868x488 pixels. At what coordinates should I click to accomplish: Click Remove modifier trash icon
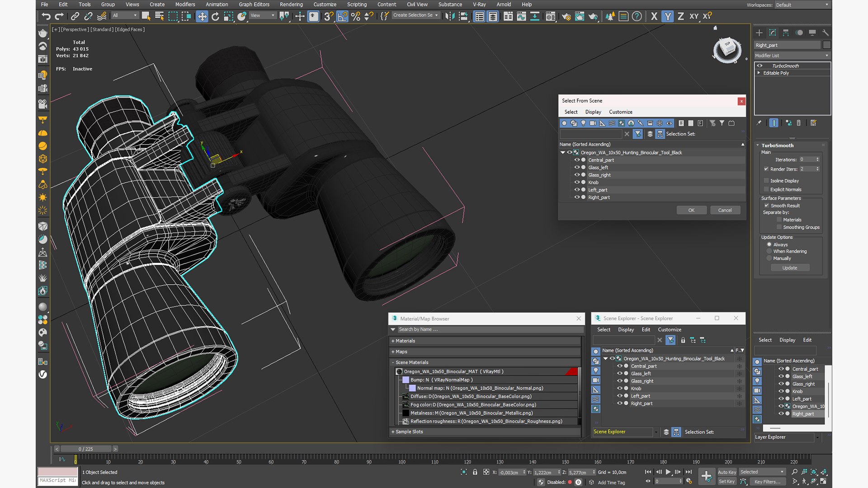pos(799,123)
